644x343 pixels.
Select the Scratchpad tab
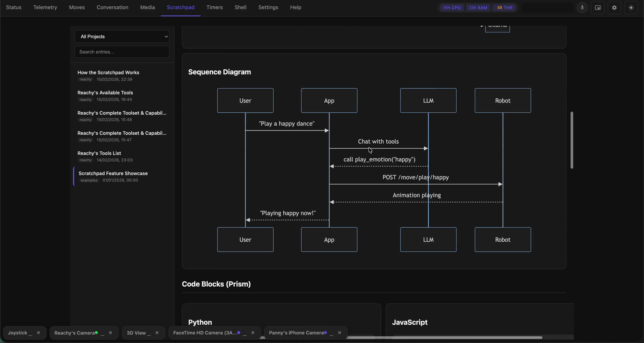181,7
